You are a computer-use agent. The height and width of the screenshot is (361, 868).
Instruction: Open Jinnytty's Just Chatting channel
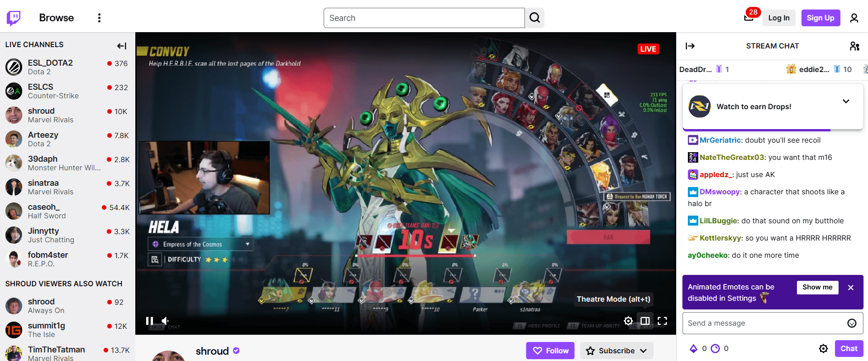67,235
